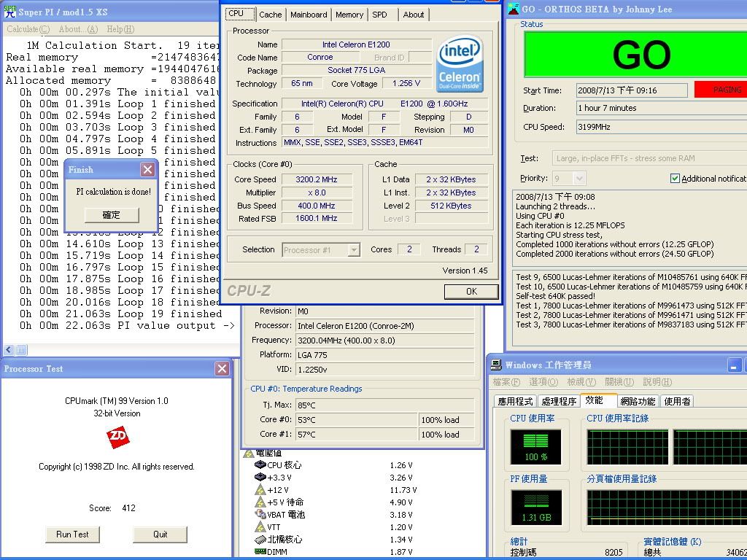
Task: Open the 檔案 menu in Task Manager
Action: coord(506,382)
